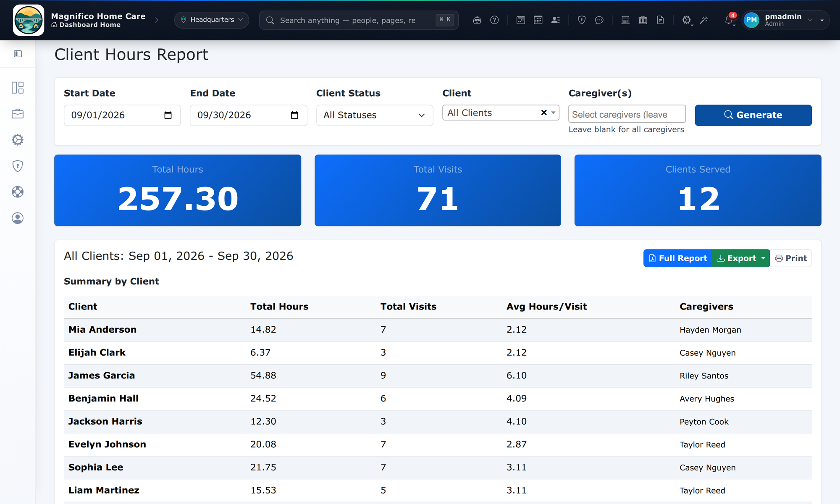
Task: Open the Headquarters location dropdown
Action: pyautogui.click(x=212, y=20)
